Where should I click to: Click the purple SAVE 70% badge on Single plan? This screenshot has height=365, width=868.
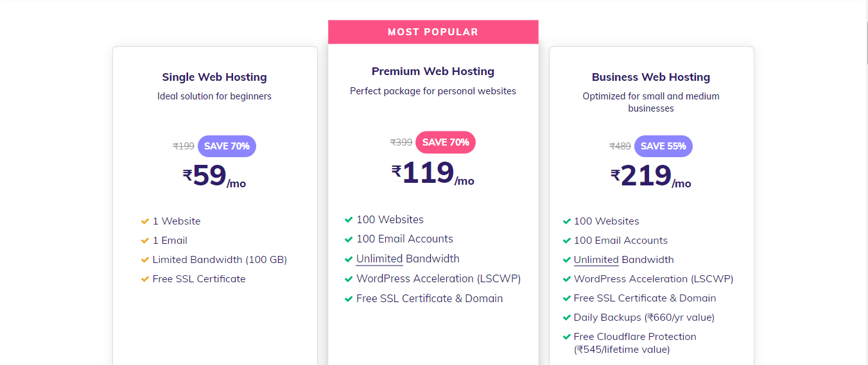tap(227, 146)
